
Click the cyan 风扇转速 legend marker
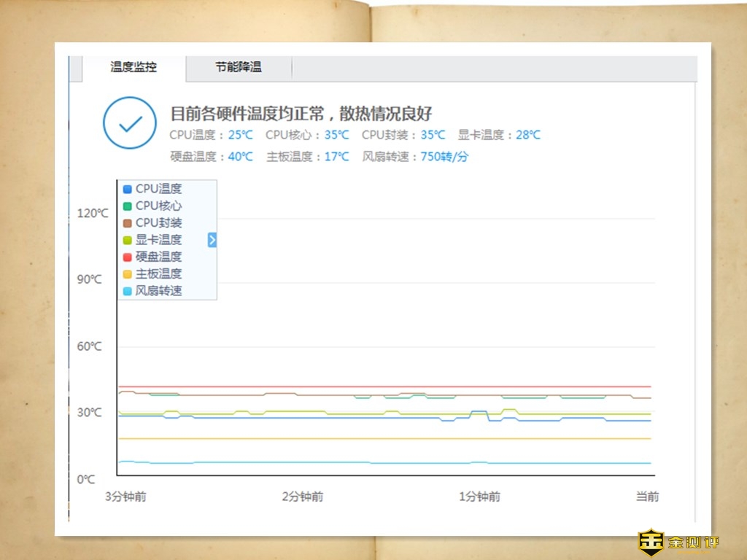127,291
